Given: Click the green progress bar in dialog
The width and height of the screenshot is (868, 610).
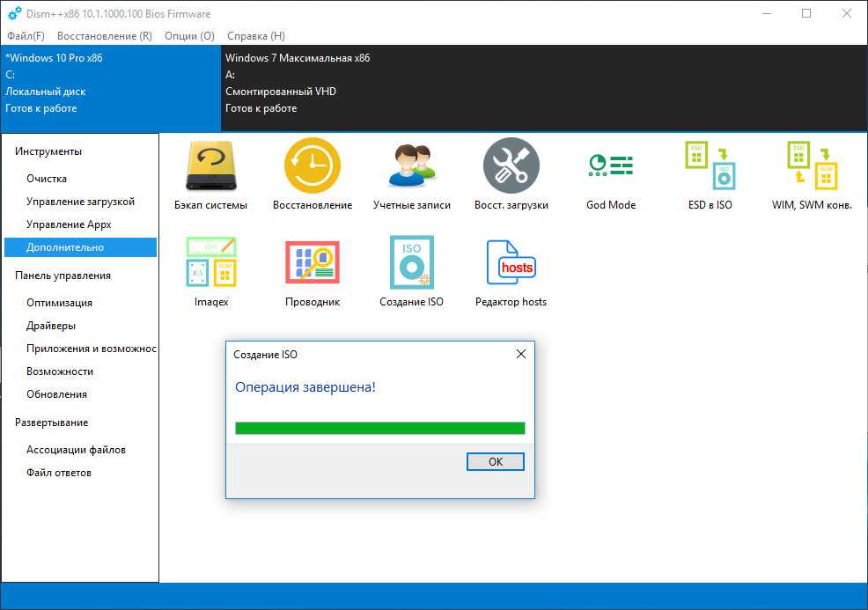Looking at the screenshot, I should pyautogui.click(x=379, y=429).
